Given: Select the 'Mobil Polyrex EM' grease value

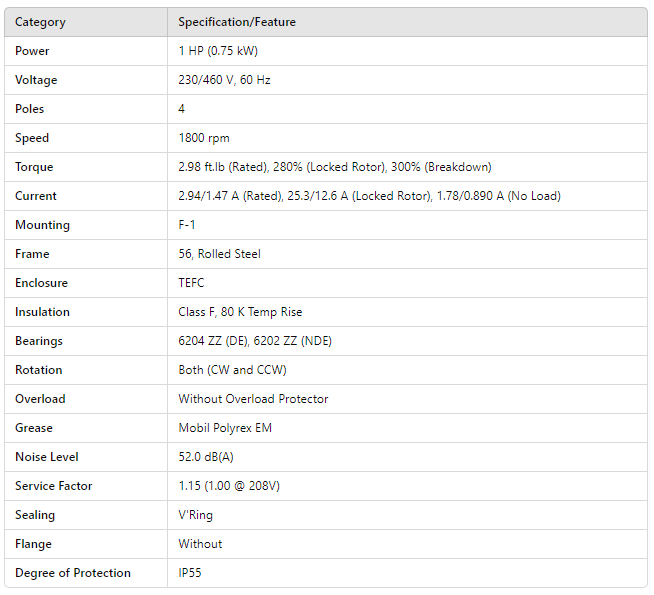Looking at the screenshot, I should point(225,428).
